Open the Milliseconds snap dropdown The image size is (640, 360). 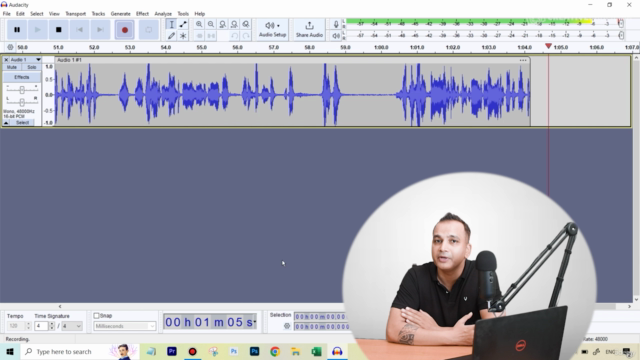tap(124, 326)
